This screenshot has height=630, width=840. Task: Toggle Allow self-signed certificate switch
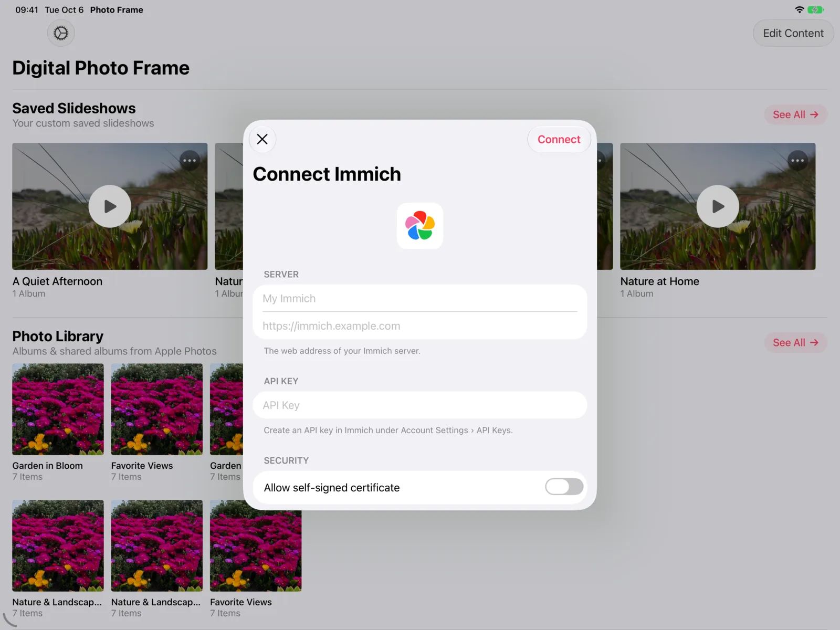click(x=564, y=487)
